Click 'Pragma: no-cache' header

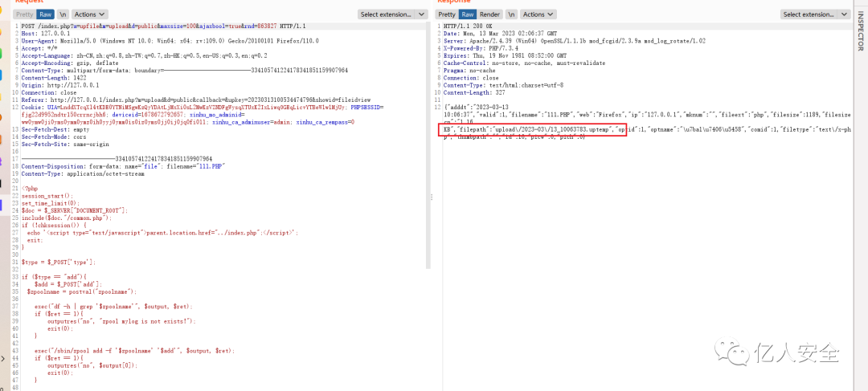[470, 71]
